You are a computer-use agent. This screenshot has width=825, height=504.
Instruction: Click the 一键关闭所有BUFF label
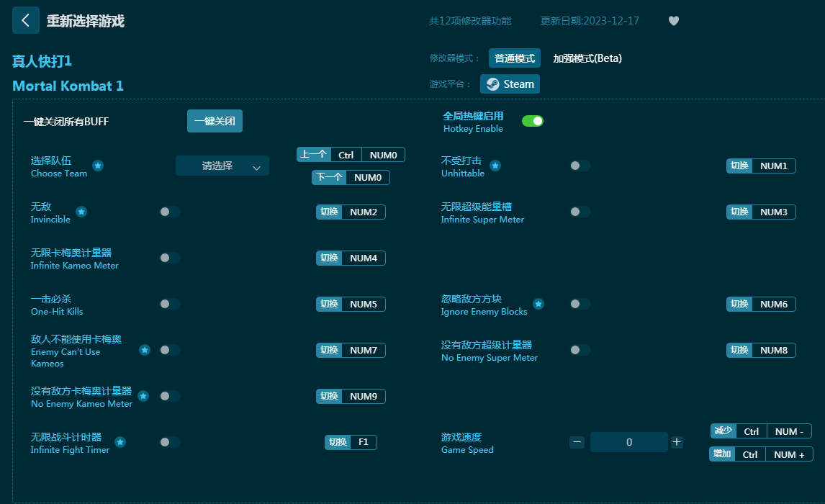pos(66,122)
